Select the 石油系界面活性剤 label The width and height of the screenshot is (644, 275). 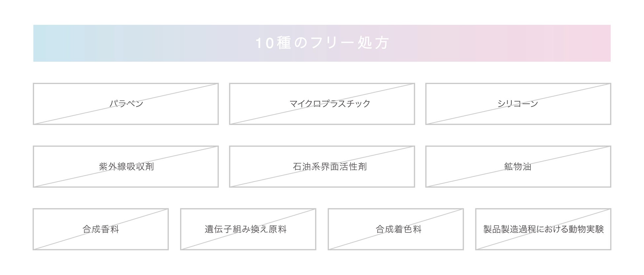[330, 166]
